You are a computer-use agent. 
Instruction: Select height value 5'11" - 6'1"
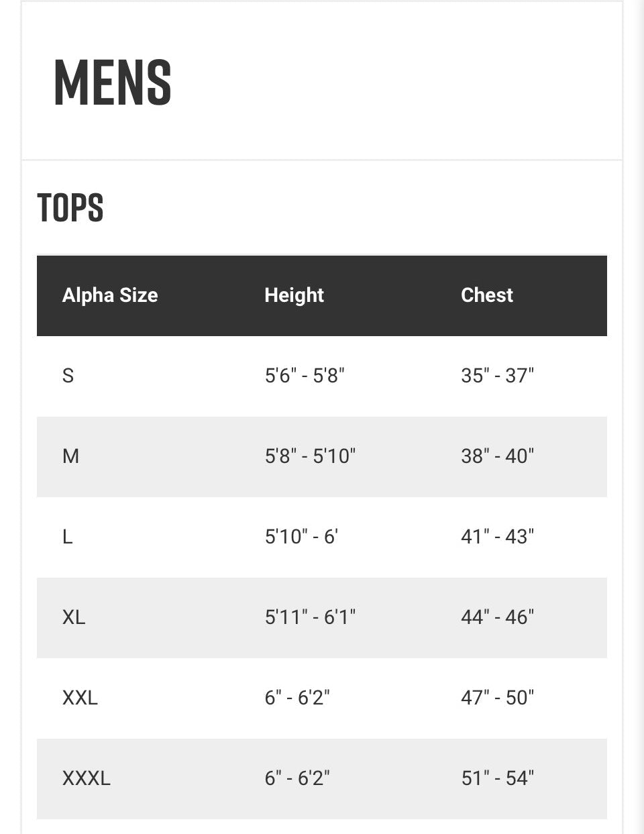click(310, 617)
